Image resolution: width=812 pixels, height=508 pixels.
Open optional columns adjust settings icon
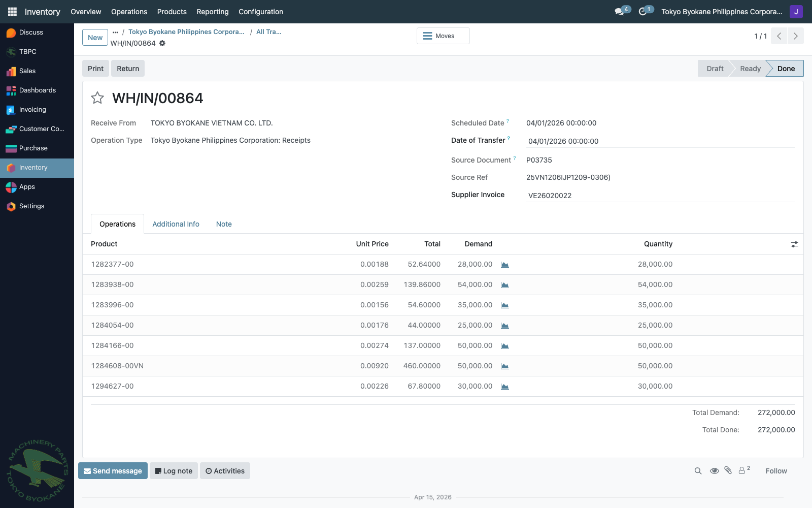point(794,244)
